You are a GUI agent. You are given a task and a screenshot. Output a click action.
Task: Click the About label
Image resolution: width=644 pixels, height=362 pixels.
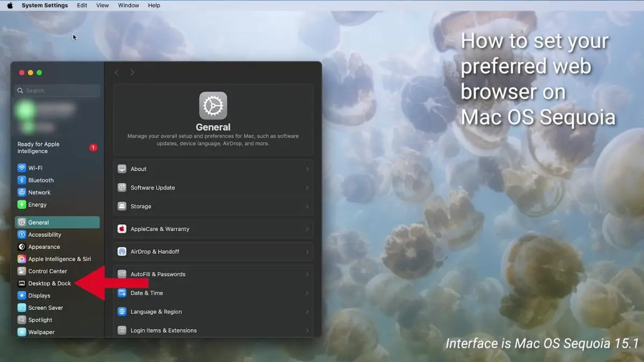(138, 169)
